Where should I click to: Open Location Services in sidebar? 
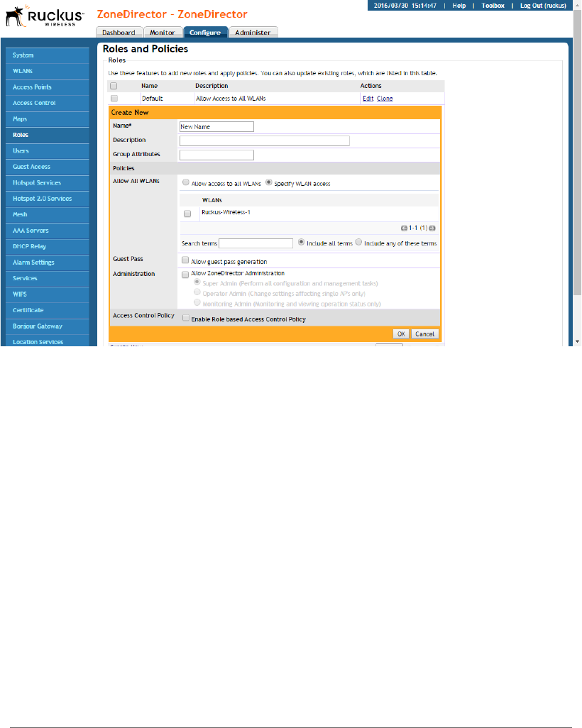tap(48, 341)
